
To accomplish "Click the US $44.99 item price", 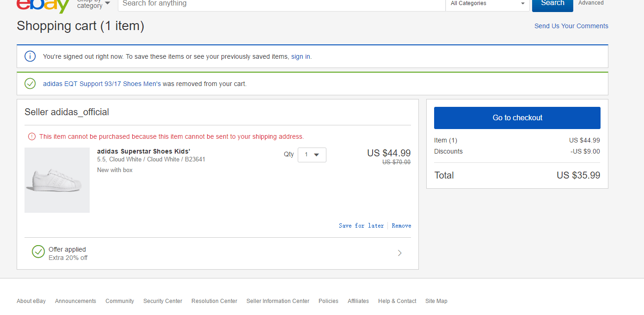I will click(x=389, y=153).
